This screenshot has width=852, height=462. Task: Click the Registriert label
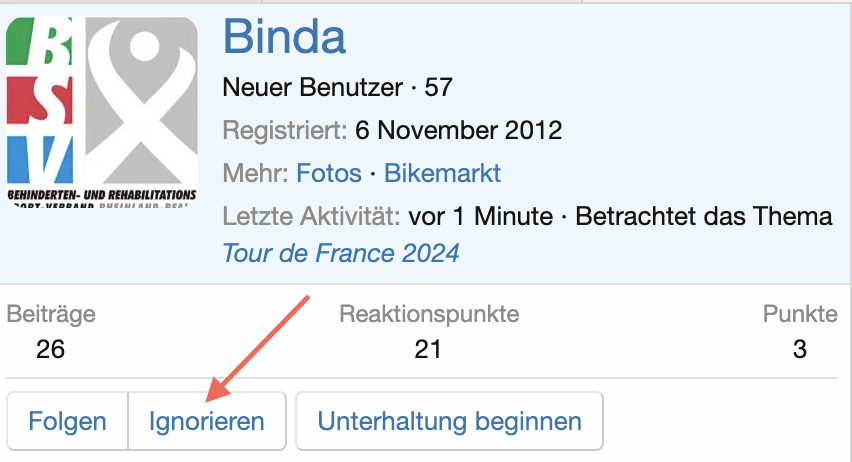(x=285, y=130)
